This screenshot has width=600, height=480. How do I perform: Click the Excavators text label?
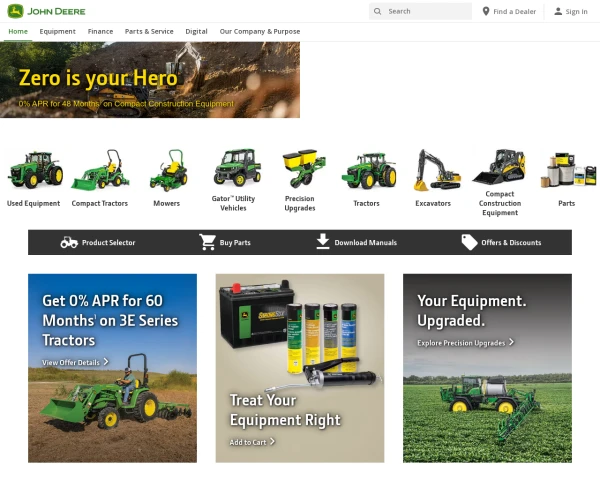(433, 203)
